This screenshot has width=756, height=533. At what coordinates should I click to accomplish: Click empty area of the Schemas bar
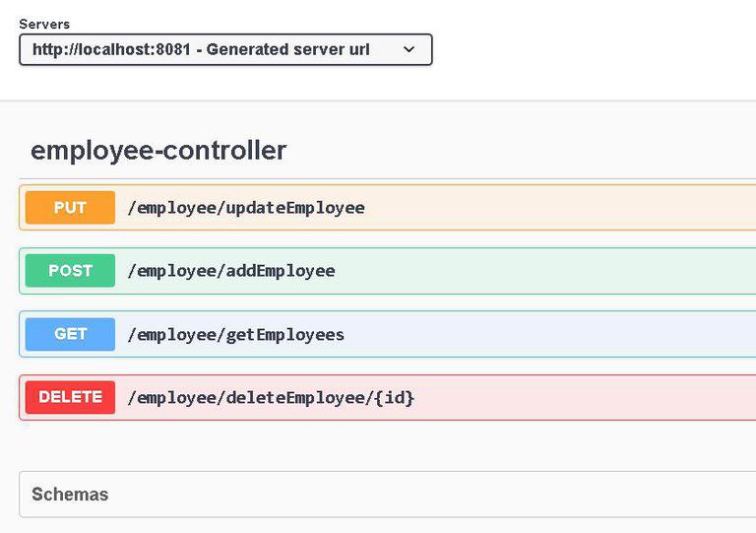click(x=443, y=495)
